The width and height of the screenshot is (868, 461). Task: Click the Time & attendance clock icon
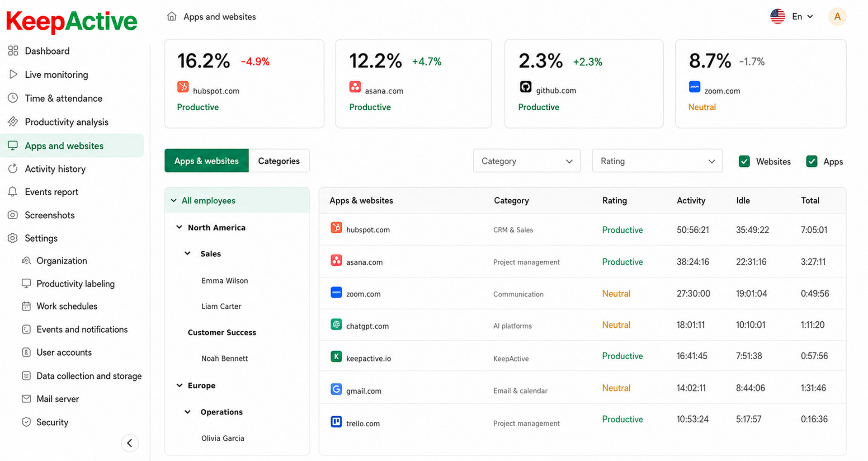13,98
